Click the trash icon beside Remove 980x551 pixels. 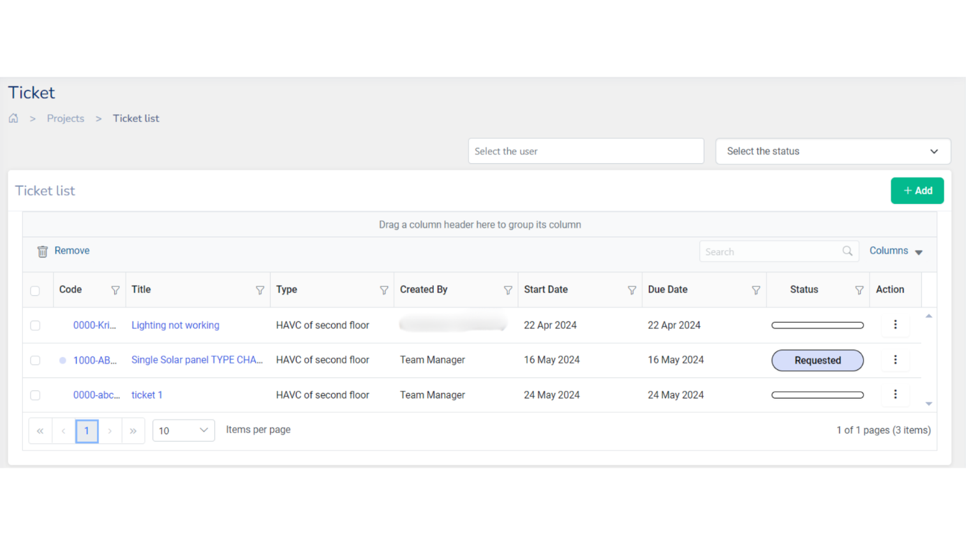[43, 251]
